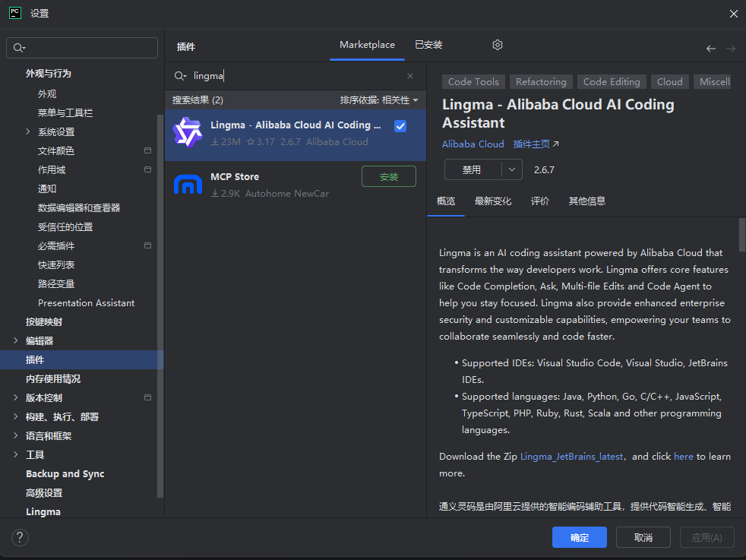Open the 概览 tab
The height and width of the screenshot is (560, 746).
click(x=446, y=201)
